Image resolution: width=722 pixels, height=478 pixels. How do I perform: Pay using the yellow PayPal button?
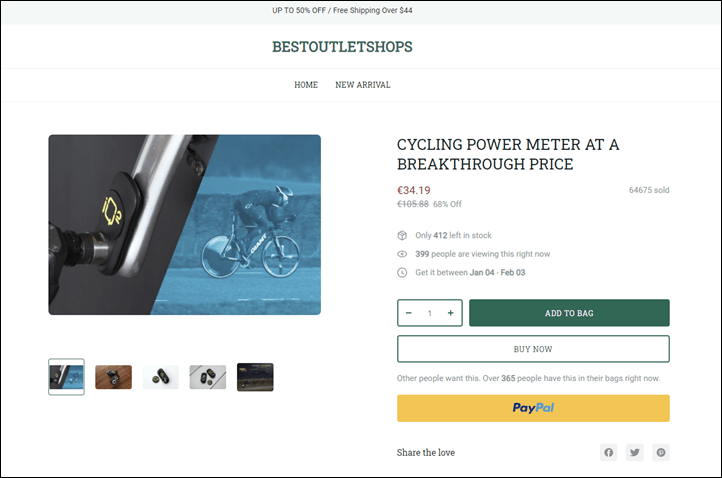pos(533,408)
